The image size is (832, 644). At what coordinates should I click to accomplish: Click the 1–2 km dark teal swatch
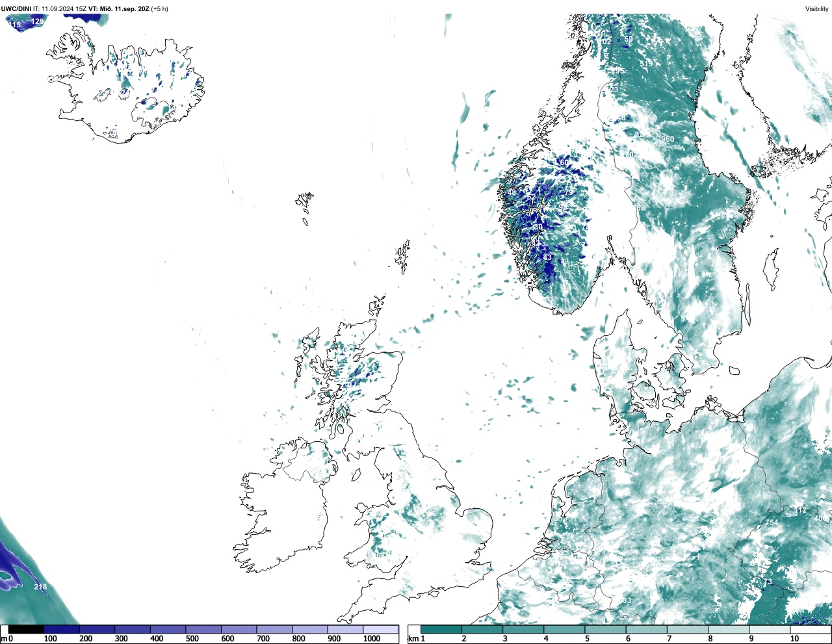coord(441,629)
